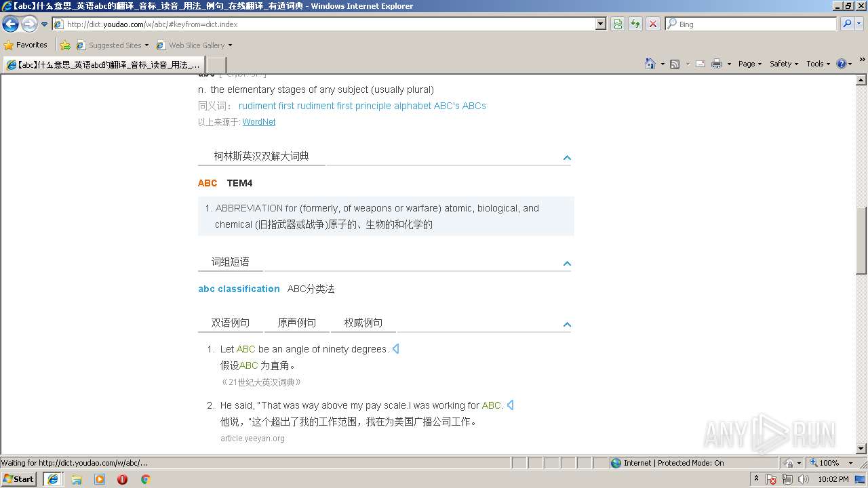The width and height of the screenshot is (868, 488).
Task: Open Suggested Sites link
Action: pos(112,45)
